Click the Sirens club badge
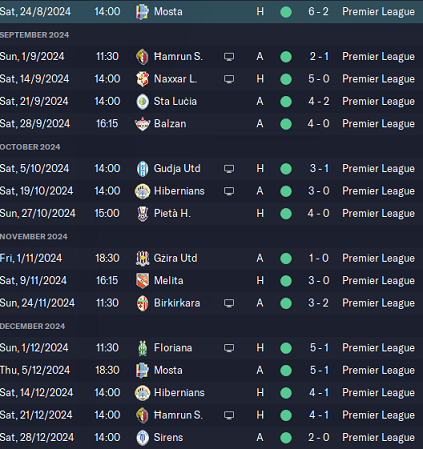This screenshot has width=423, height=449. 143,438
